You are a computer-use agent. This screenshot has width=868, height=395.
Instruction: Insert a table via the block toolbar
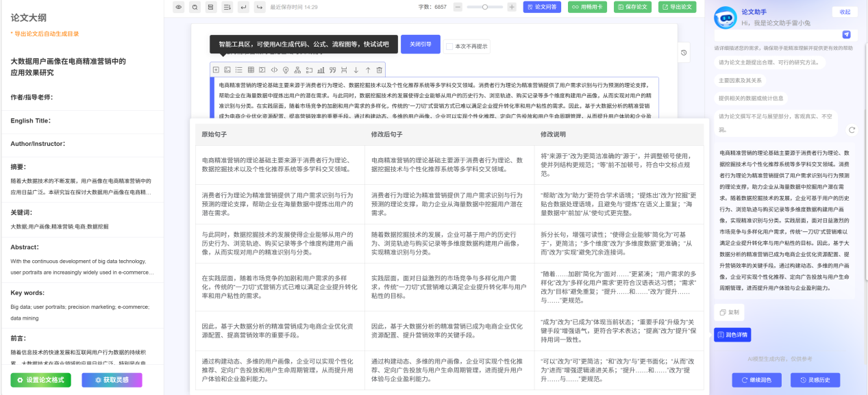tap(251, 70)
